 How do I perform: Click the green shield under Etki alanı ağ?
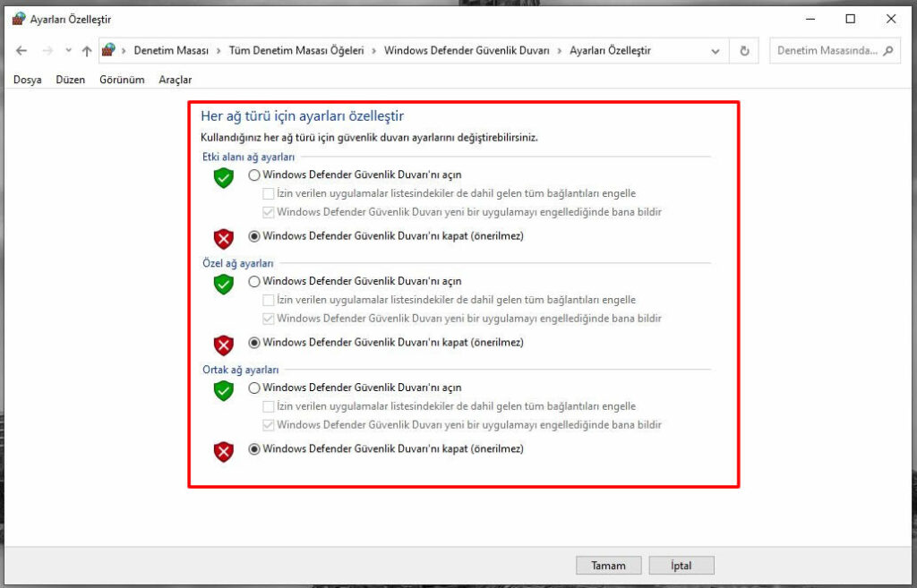pos(223,178)
